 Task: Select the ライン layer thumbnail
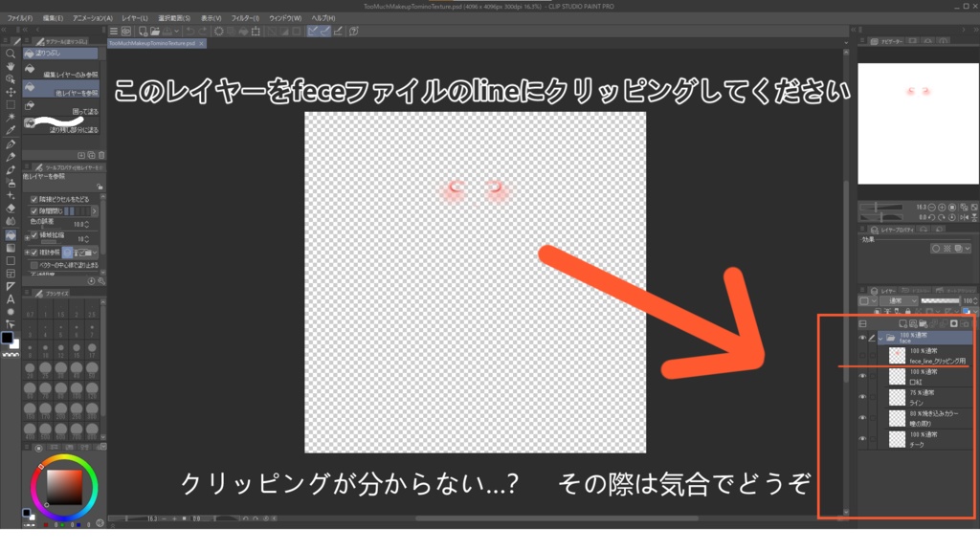[895, 398]
